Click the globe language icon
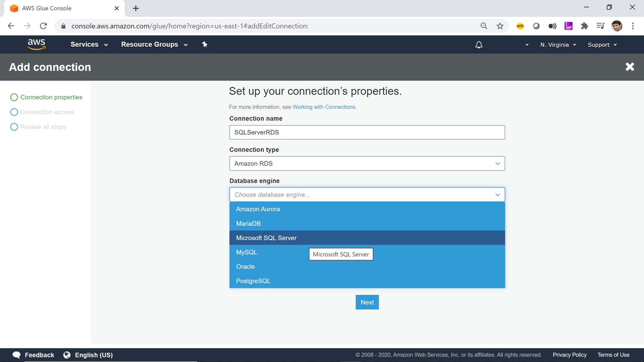644x362 pixels. 67,355
